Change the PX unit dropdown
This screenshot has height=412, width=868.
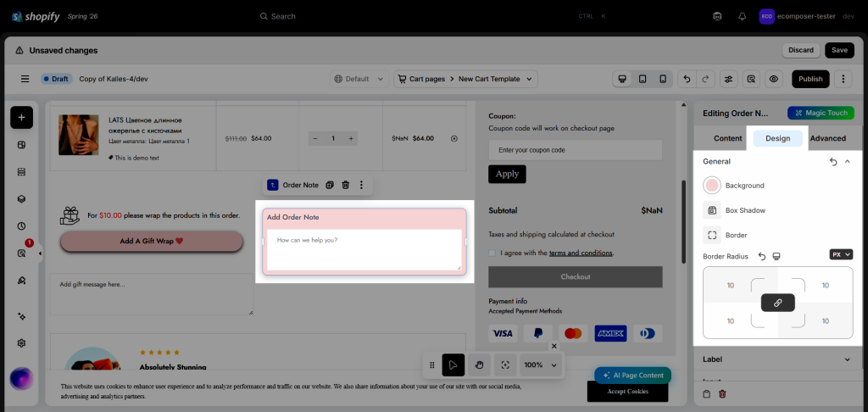tap(841, 254)
